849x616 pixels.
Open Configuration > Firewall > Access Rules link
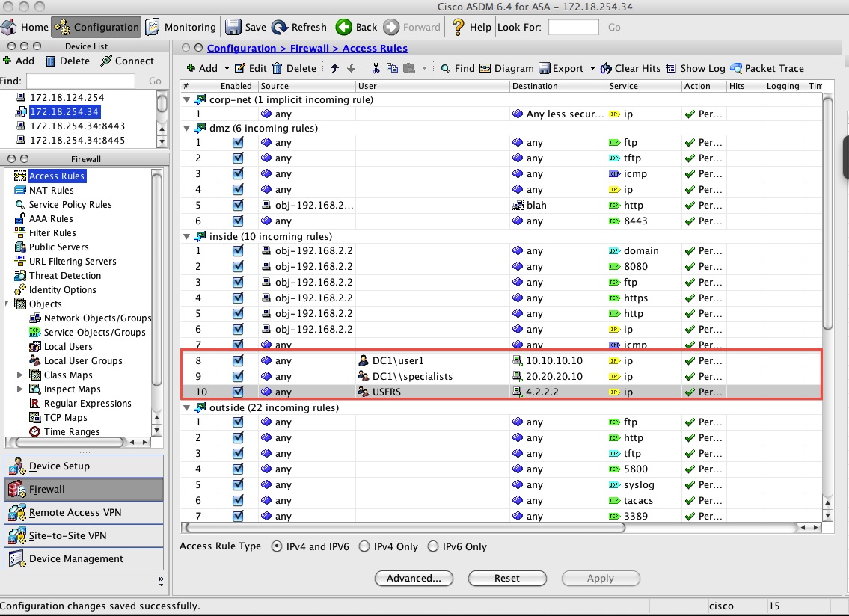(307, 48)
